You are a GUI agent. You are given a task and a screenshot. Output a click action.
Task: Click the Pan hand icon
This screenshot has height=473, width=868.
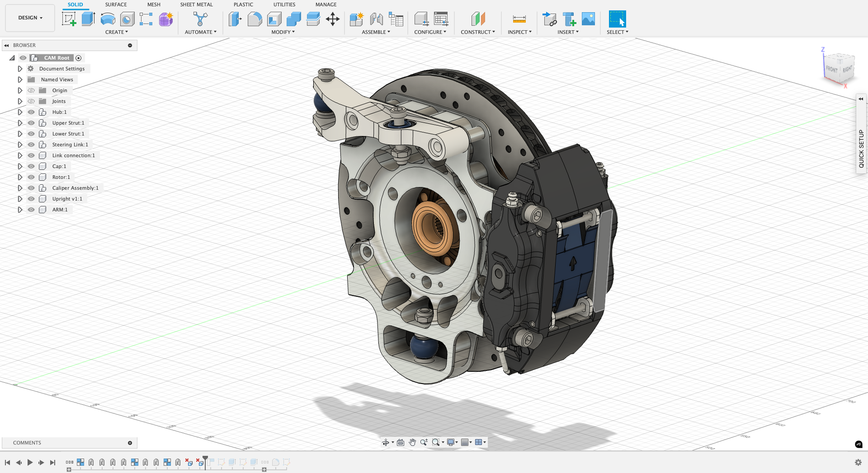[412, 443]
